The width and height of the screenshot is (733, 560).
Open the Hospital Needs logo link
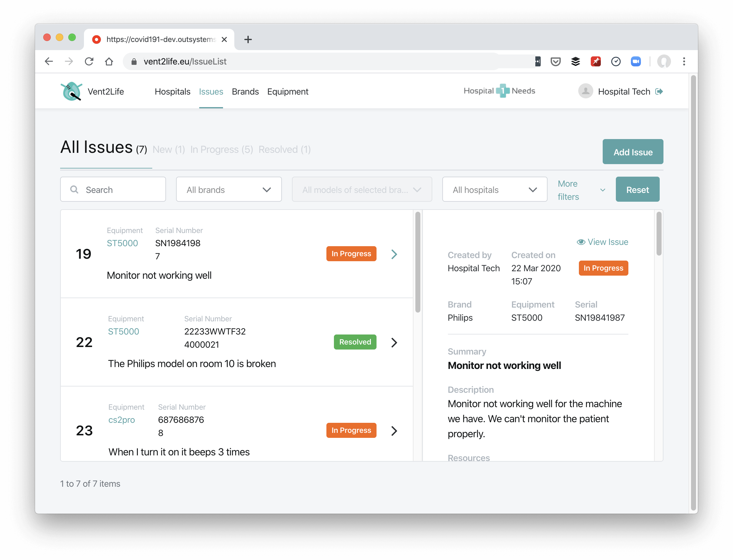pyautogui.click(x=499, y=91)
